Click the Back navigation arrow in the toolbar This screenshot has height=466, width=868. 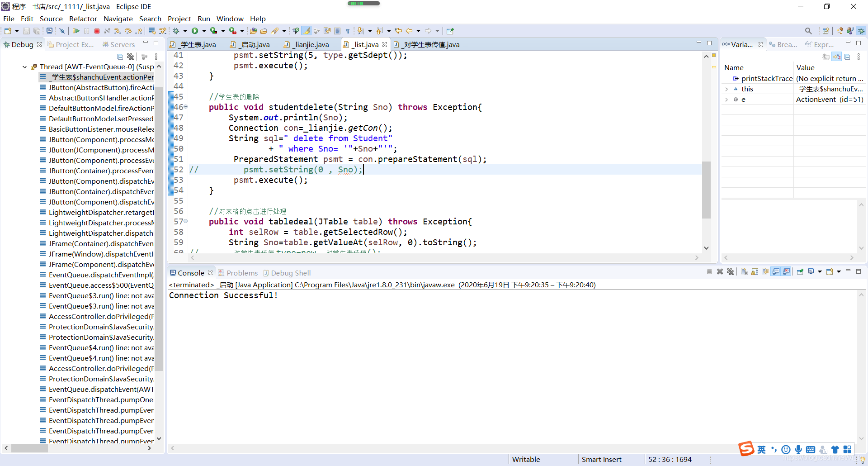pos(409,31)
